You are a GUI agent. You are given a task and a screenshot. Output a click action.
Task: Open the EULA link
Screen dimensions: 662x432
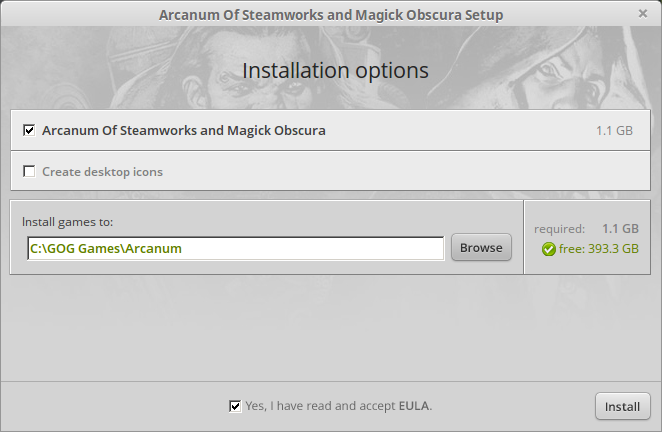click(414, 406)
